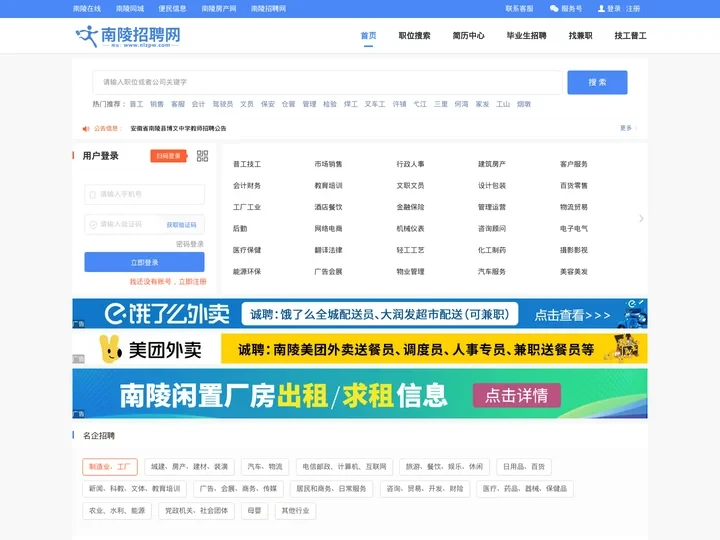
Task: Select the 制造业、工厂 industry filter
Action: tap(110, 467)
